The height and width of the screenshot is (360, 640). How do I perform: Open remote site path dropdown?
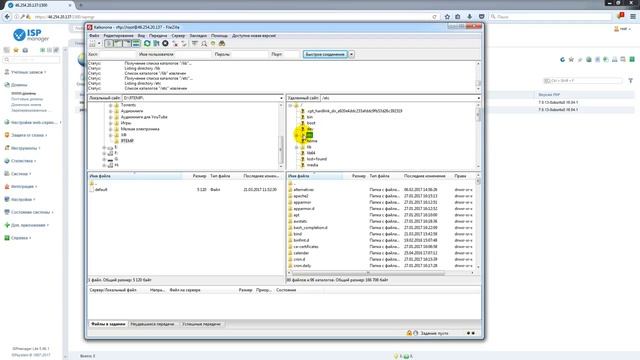click(478, 98)
